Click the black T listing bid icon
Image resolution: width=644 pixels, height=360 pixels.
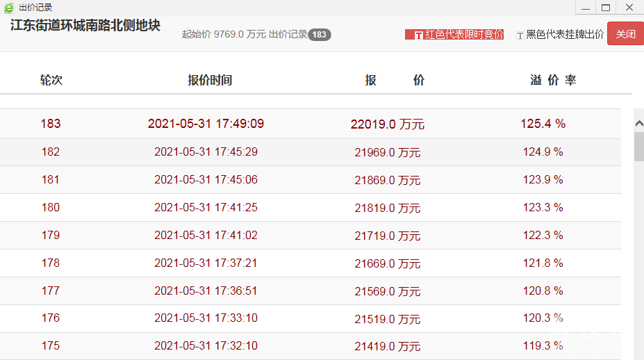tap(520, 35)
